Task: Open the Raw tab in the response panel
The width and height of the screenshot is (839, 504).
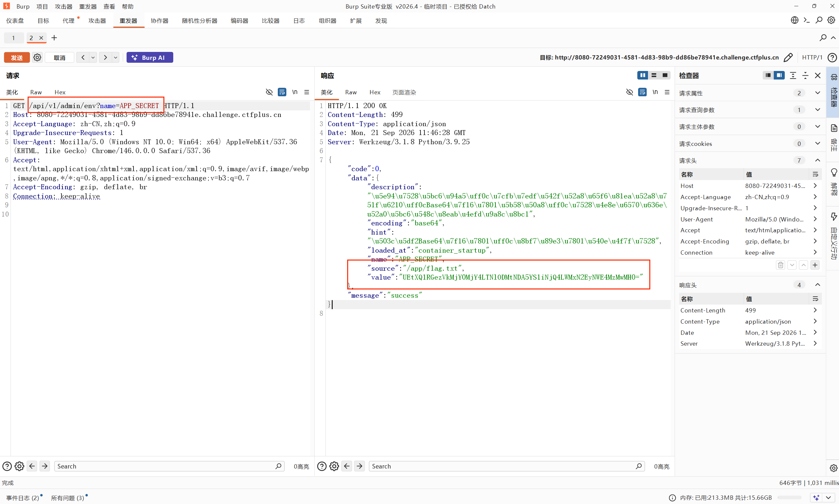Action: pos(351,92)
